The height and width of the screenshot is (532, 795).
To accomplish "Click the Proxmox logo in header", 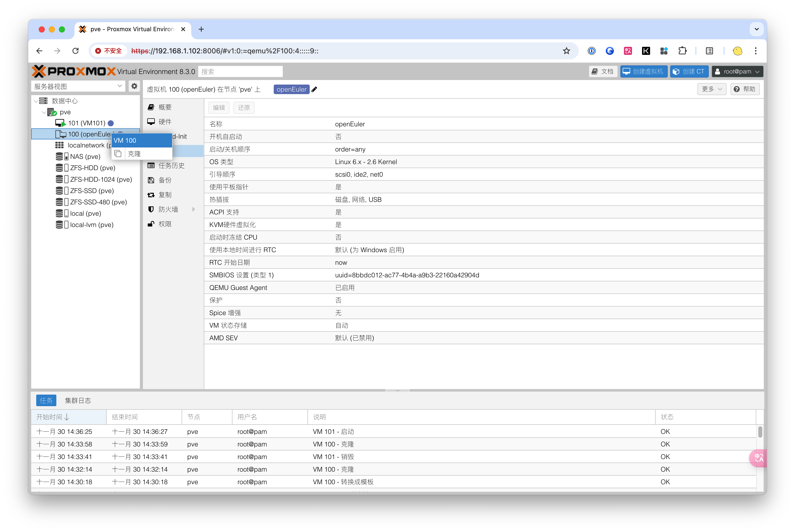I will coord(74,71).
